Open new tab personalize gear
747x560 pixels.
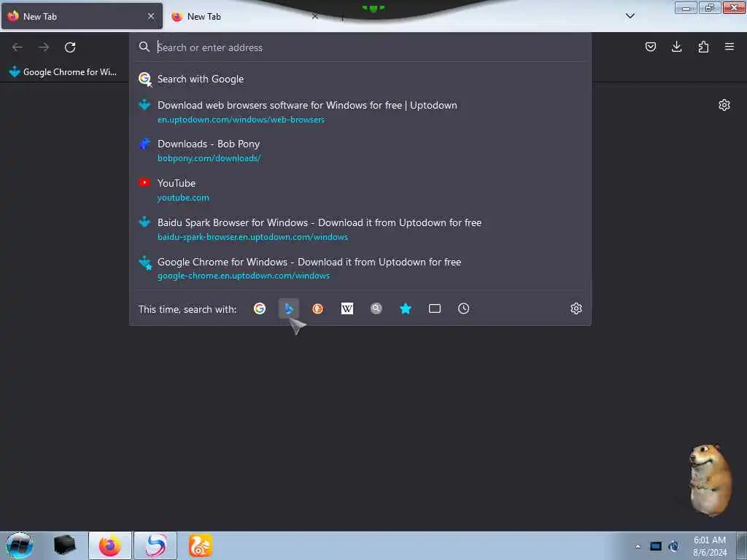[724, 105]
